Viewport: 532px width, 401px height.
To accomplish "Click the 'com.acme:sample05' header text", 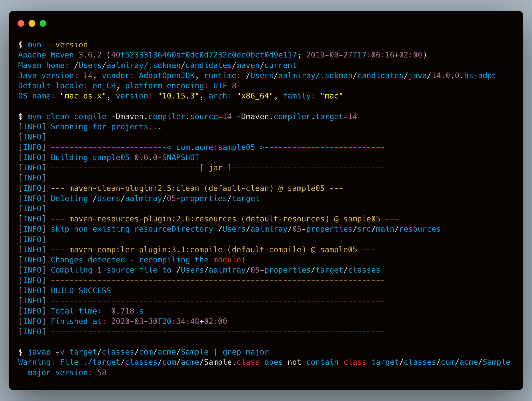I will tap(215, 147).
